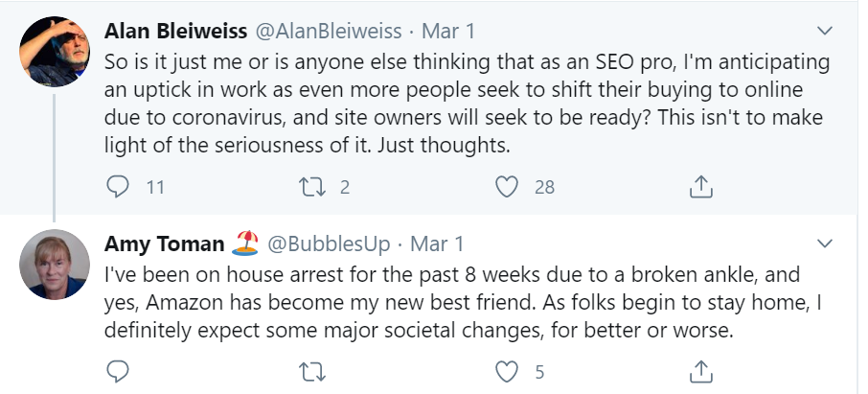
Task: Reply to Amy Toman's tweet
Action: [118, 369]
